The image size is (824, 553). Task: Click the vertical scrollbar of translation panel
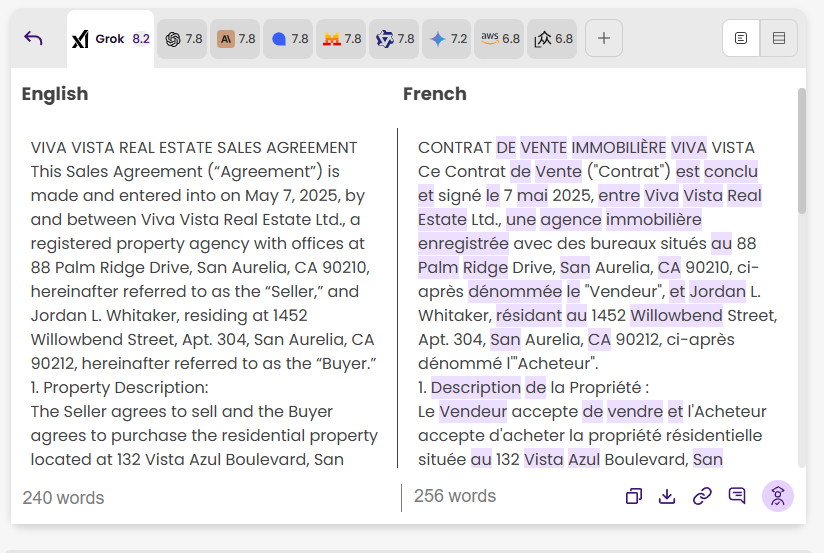pos(801,150)
